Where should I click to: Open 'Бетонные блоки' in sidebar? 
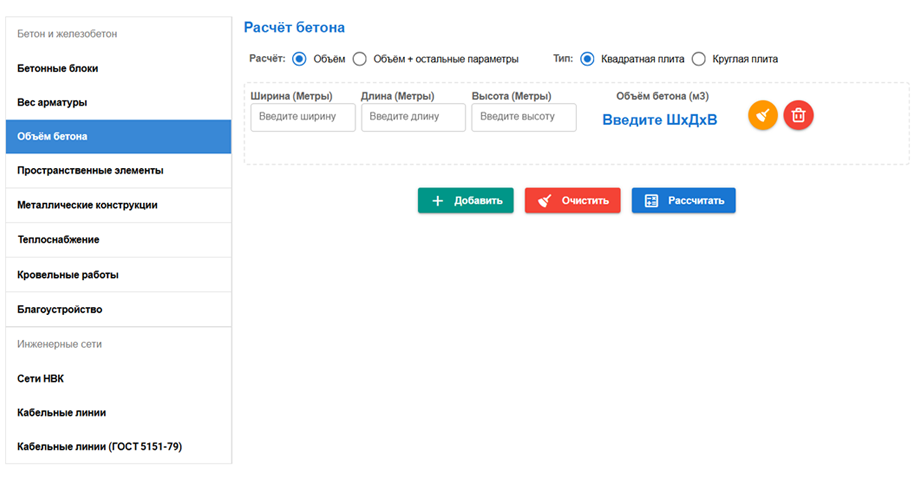[118, 68]
